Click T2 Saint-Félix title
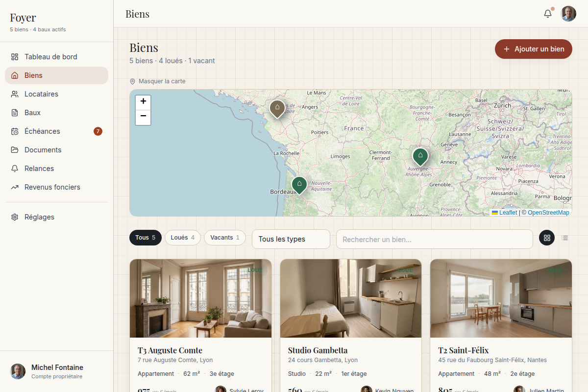 pyautogui.click(x=464, y=350)
